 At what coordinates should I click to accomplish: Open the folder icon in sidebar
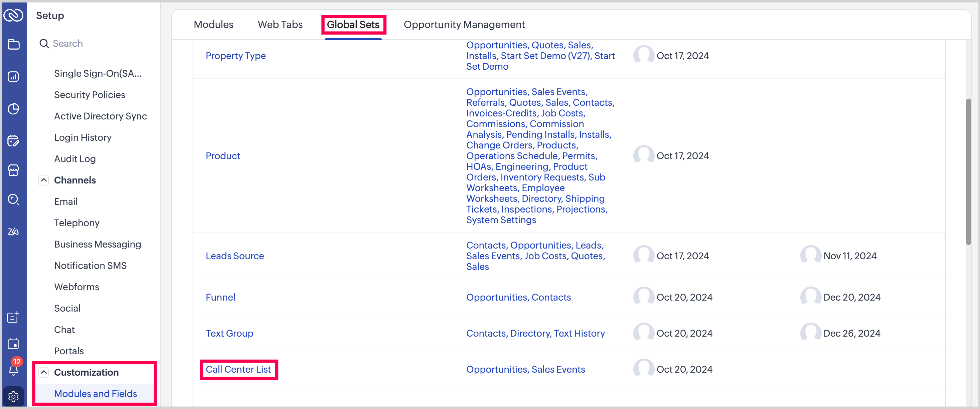(14, 44)
